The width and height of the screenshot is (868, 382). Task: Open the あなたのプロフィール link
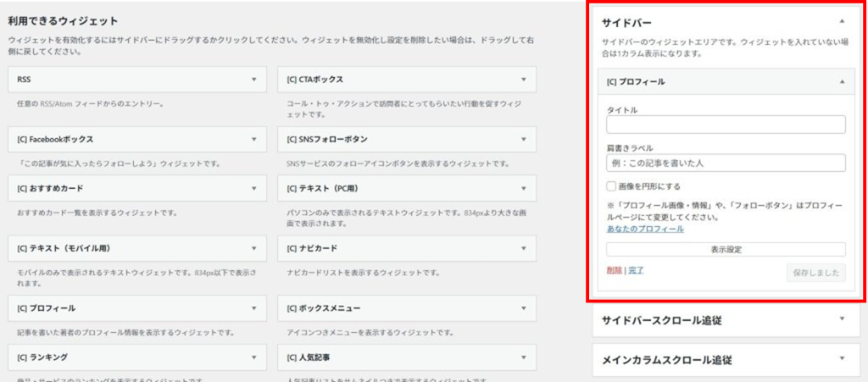coord(645,229)
